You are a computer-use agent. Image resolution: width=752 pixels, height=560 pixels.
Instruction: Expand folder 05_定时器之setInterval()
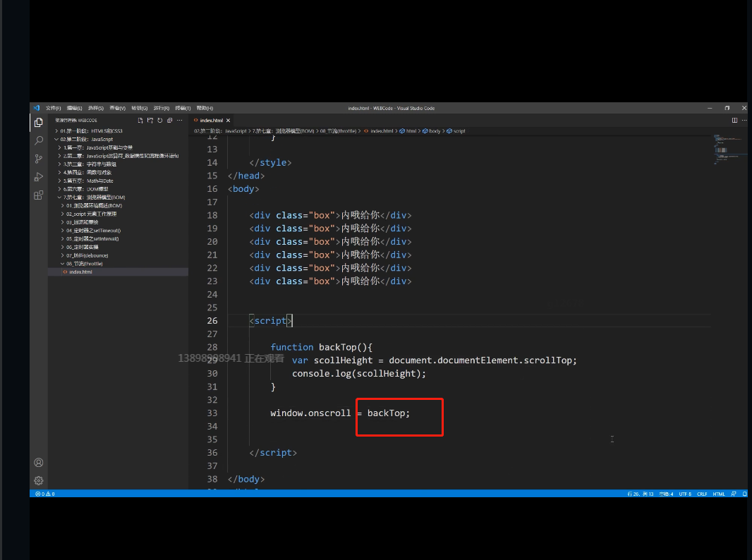coord(118,239)
